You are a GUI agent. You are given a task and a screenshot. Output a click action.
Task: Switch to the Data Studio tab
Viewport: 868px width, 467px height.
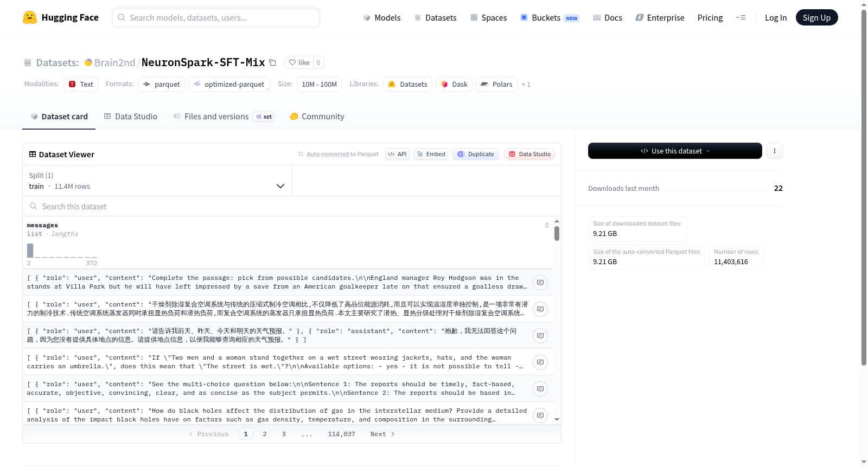131,117
